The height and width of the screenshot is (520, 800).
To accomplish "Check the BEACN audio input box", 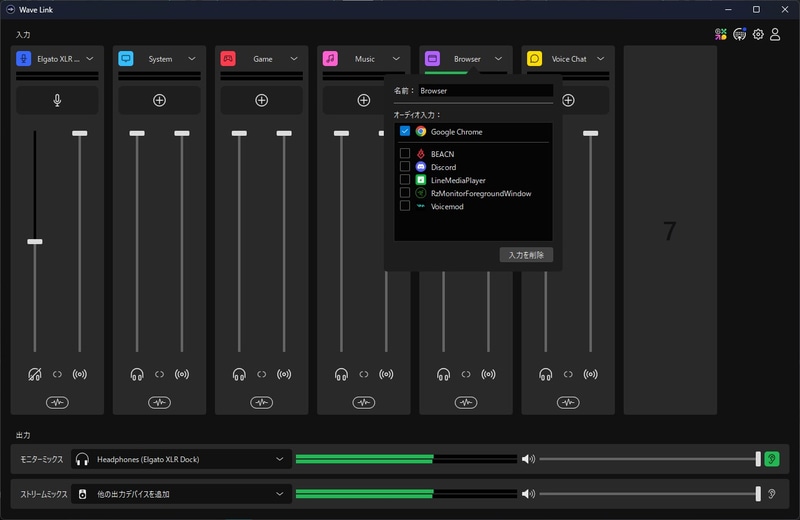I will click(405, 153).
